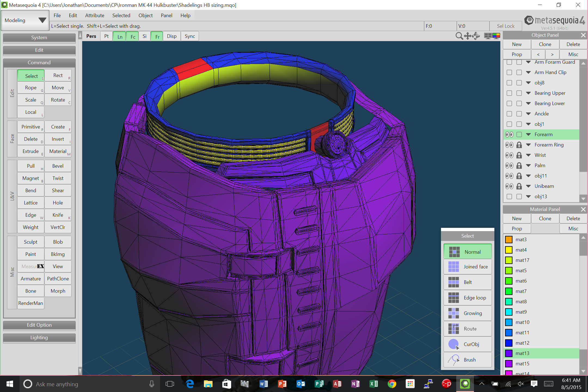This screenshot has height=392, width=588.
Task: Choose the Edge loop selection mode
Action: (467, 298)
